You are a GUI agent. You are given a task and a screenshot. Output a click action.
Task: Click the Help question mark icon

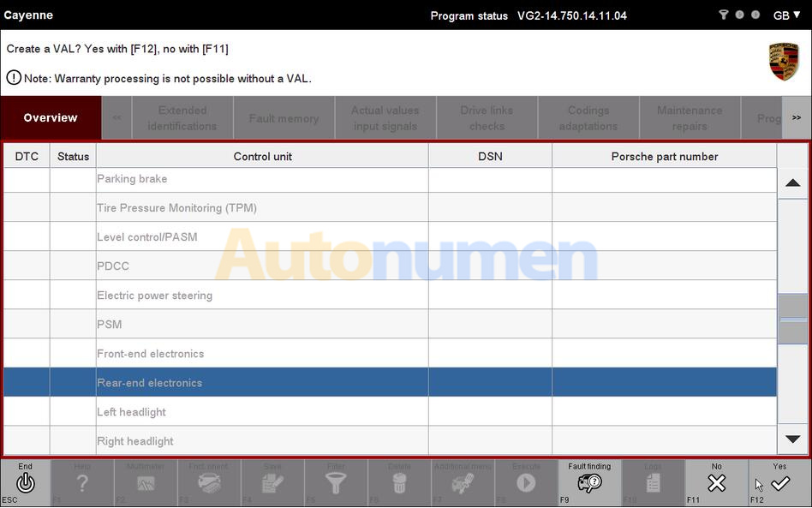[x=82, y=483]
